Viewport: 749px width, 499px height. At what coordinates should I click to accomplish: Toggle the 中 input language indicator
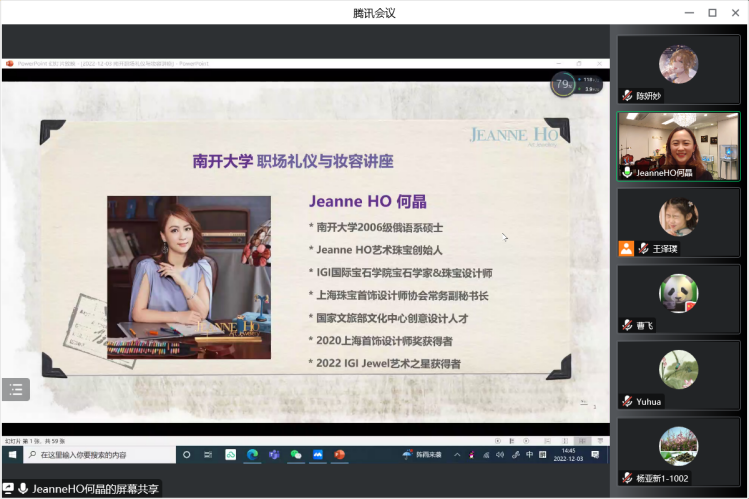529,454
